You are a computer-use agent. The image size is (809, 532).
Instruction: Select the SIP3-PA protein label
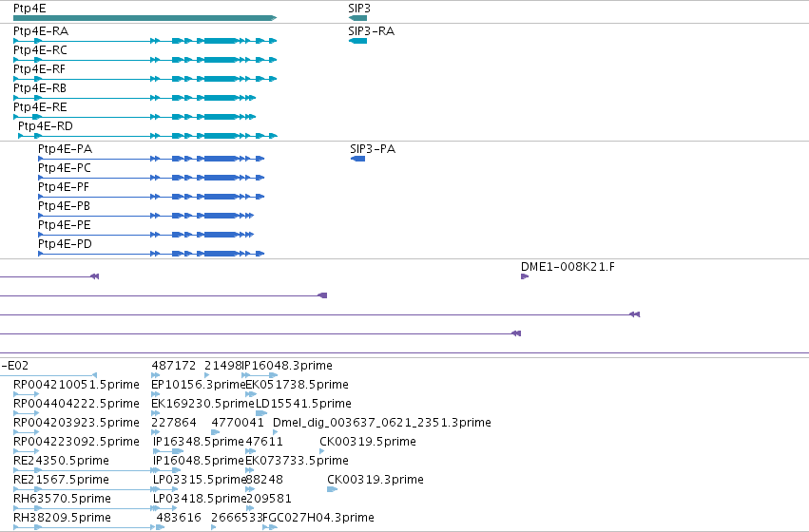click(x=373, y=149)
